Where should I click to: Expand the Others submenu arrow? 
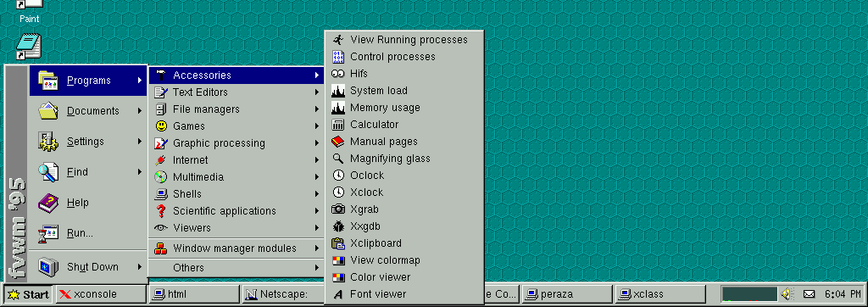click(317, 268)
